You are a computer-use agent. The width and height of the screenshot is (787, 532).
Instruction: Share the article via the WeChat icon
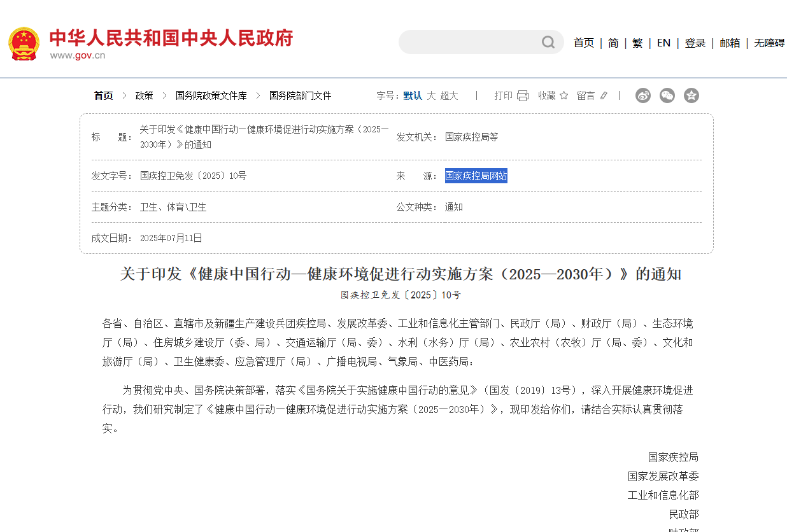coord(667,95)
